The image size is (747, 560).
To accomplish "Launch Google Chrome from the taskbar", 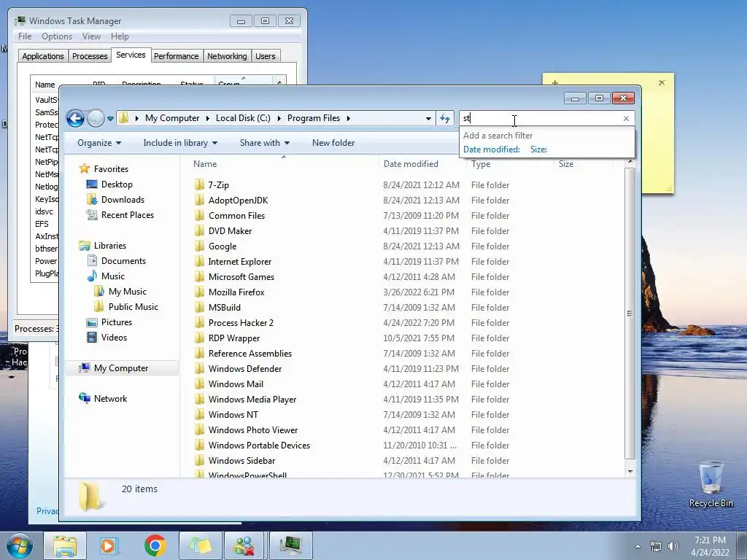I will pos(155,545).
